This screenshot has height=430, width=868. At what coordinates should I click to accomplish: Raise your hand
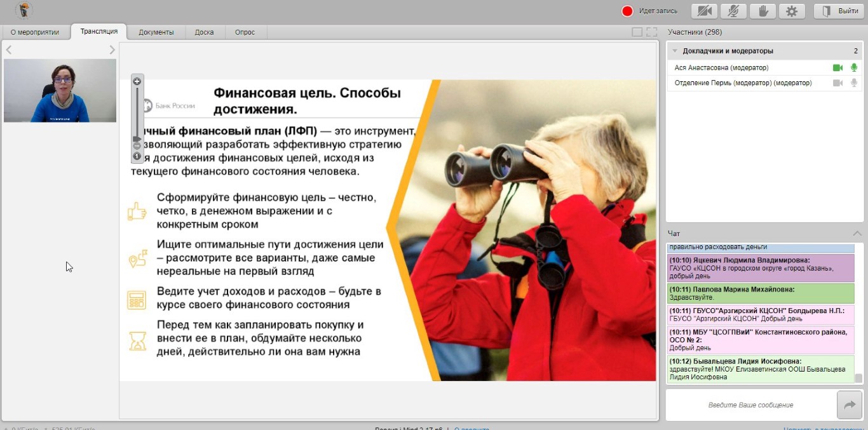pyautogui.click(x=763, y=11)
